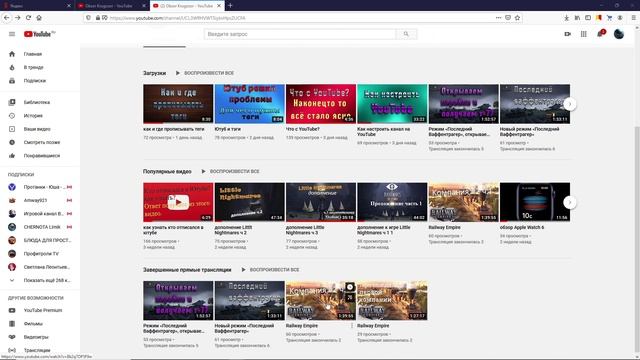Open options menu for Railway Empire stream video
The height and width of the screenshot is (360, 640).
click(x=352, y=326)
